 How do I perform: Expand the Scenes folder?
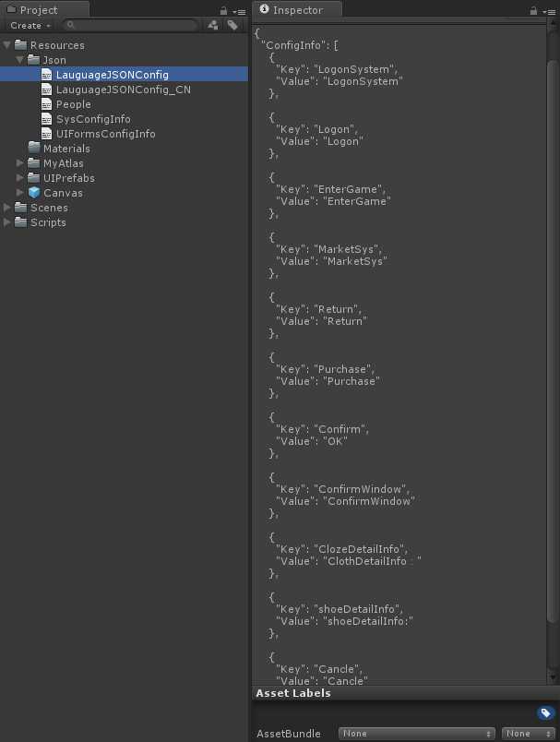click(7, 208)
